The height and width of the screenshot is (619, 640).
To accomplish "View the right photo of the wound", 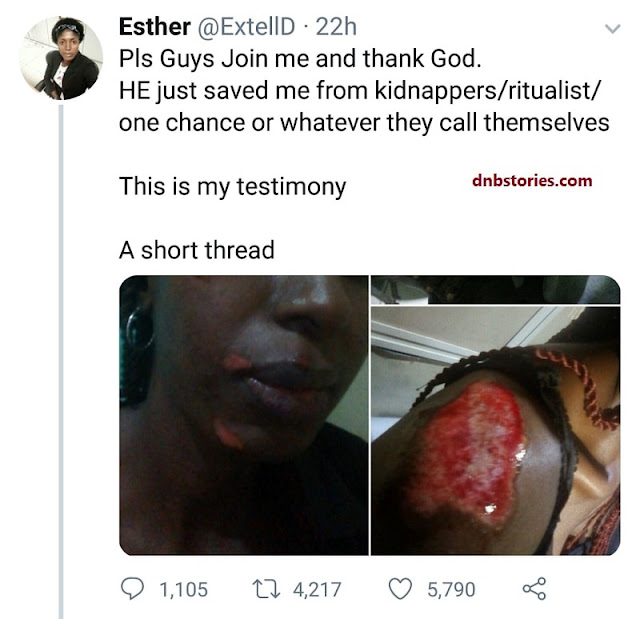I will pyautogui.click(x=496, y=430).
